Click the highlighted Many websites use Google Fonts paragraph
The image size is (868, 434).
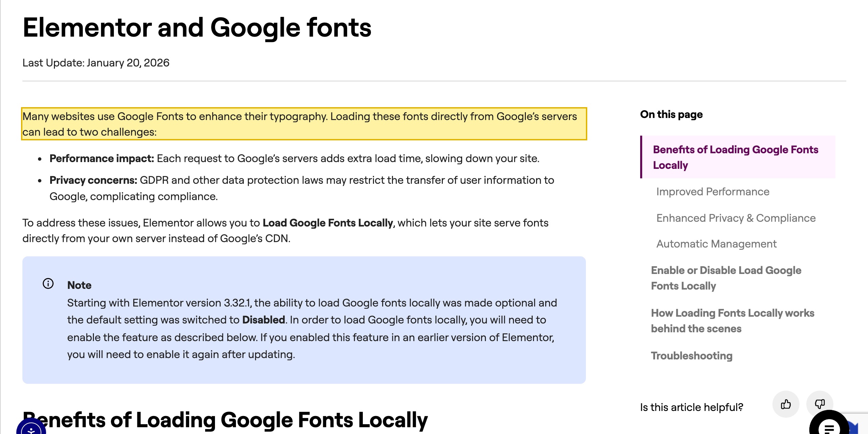(x=304, y=124)
